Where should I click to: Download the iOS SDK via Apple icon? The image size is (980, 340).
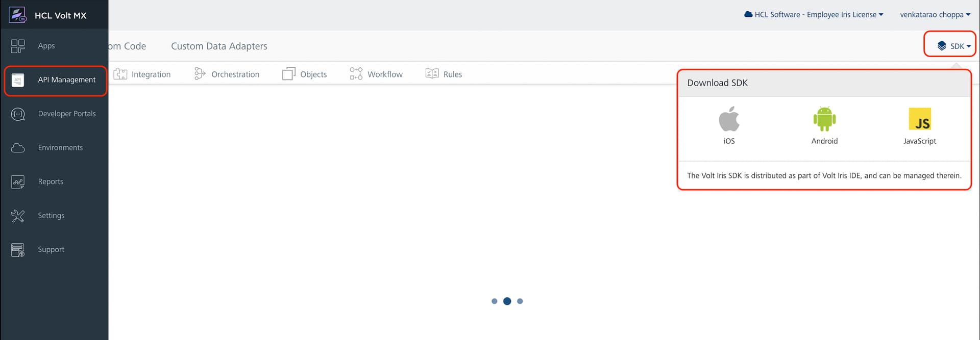pyautogui.click(x=729, y=119)
